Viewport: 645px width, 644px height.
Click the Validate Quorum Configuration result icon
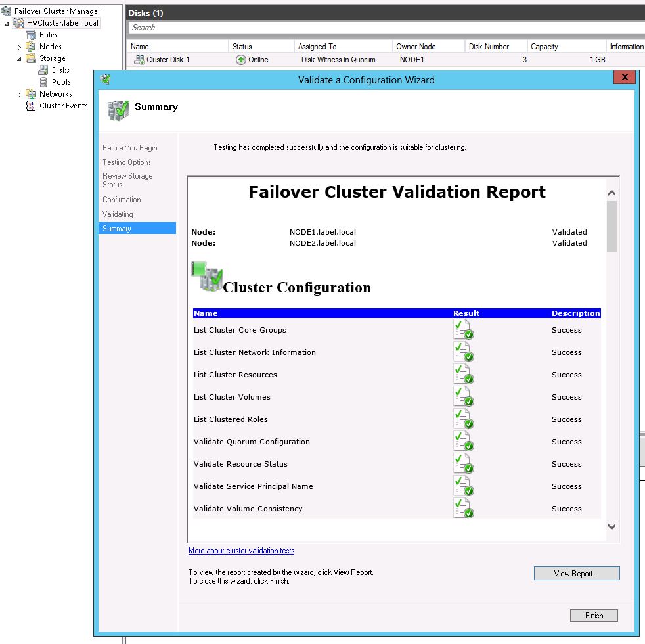click(463, 442)
